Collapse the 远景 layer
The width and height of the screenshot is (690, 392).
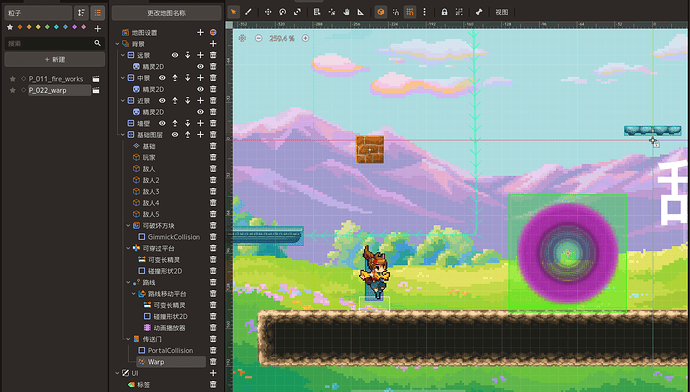[x=123, y=55]
